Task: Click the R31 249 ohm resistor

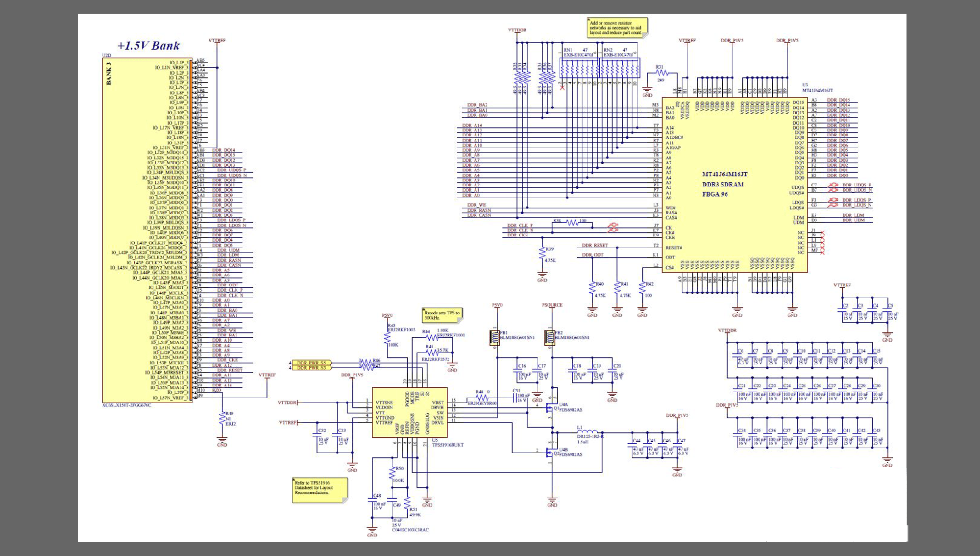Action: [x=661, y=73]
